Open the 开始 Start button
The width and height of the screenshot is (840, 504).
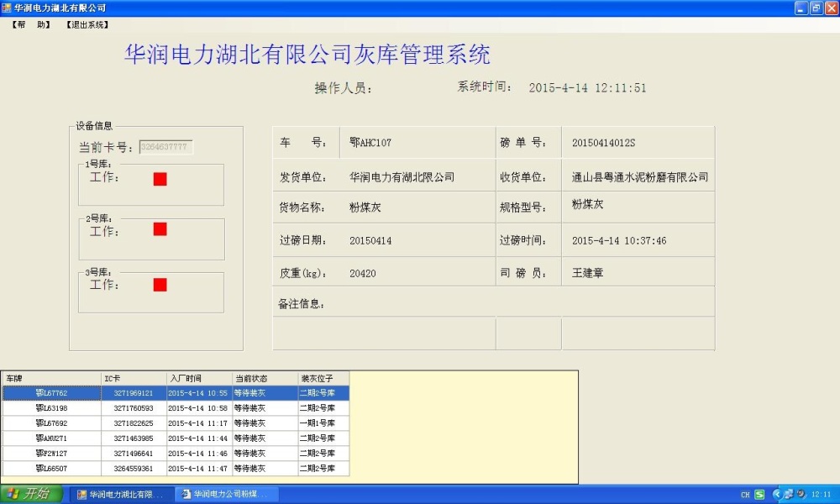pyautogui.click(x=31, y=494)
